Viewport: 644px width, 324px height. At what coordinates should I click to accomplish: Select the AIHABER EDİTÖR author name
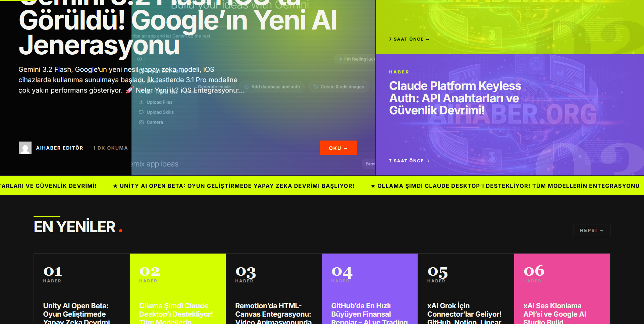[60, 148]
